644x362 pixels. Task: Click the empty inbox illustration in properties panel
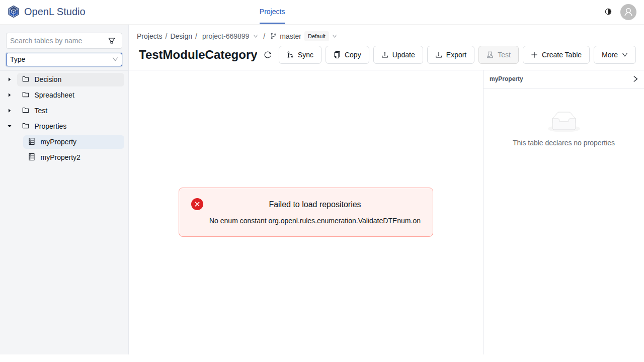[x=563, y=122]
